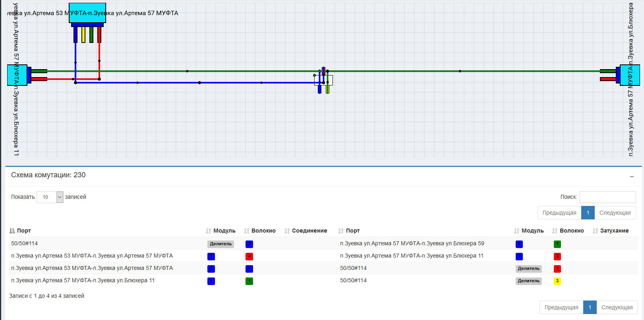Click the Делитель badge in the first row
Screen dimensions: 644x320
(220, 244)
